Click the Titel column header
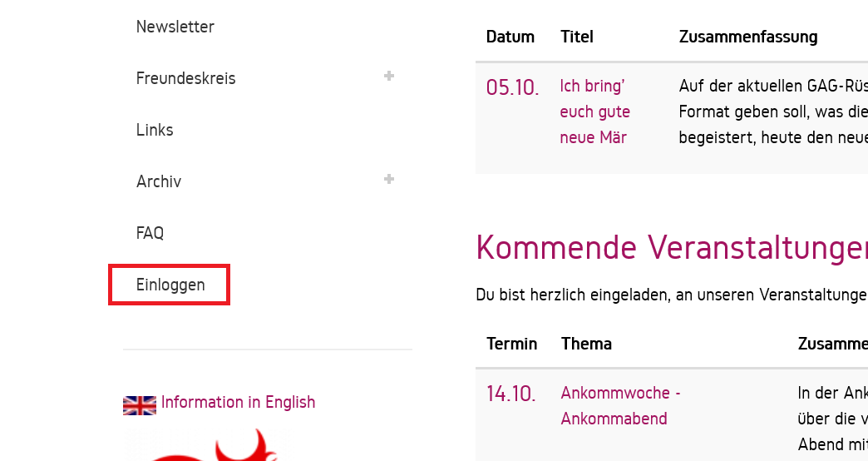 click(x=577, y=37)
